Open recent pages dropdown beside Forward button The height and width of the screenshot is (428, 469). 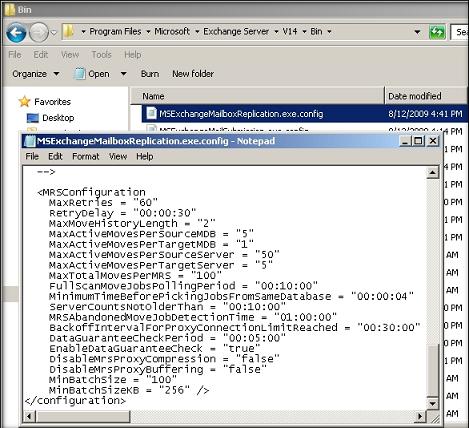click(54, 32)
